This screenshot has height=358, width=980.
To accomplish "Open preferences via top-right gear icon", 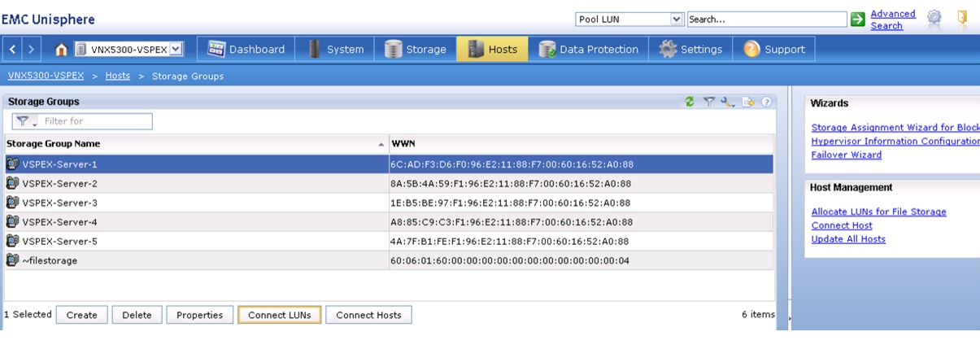I will pyautogui.click(x=934, y=19).
